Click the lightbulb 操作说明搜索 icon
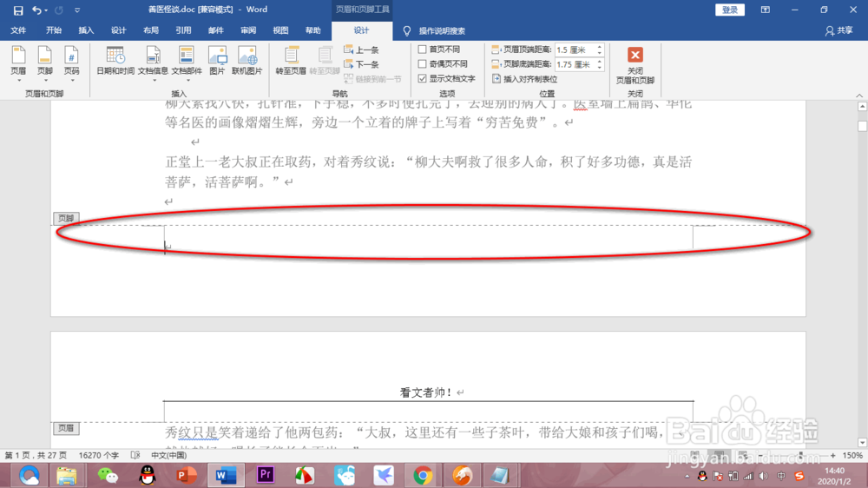This screenshot has height=488, width=868. [x=407, y=31]
